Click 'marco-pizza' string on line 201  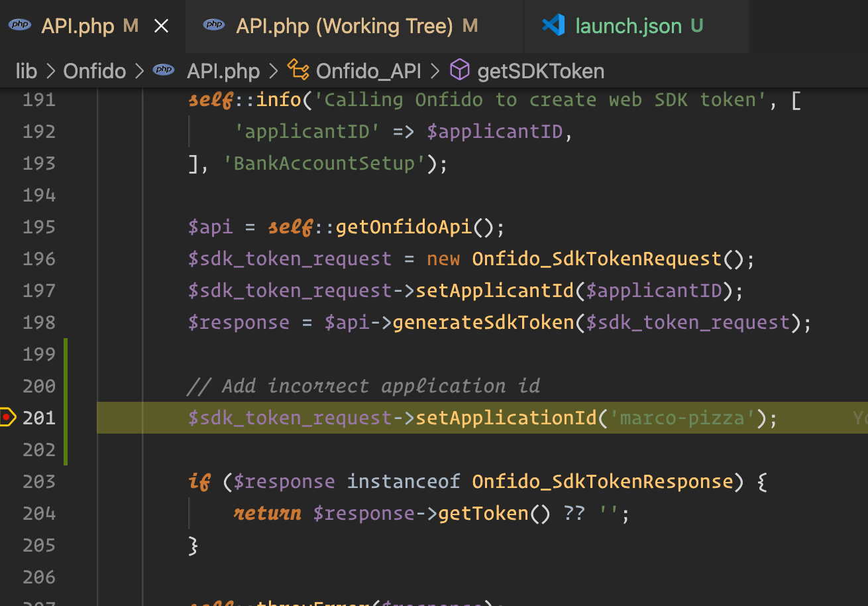point(682,418)
